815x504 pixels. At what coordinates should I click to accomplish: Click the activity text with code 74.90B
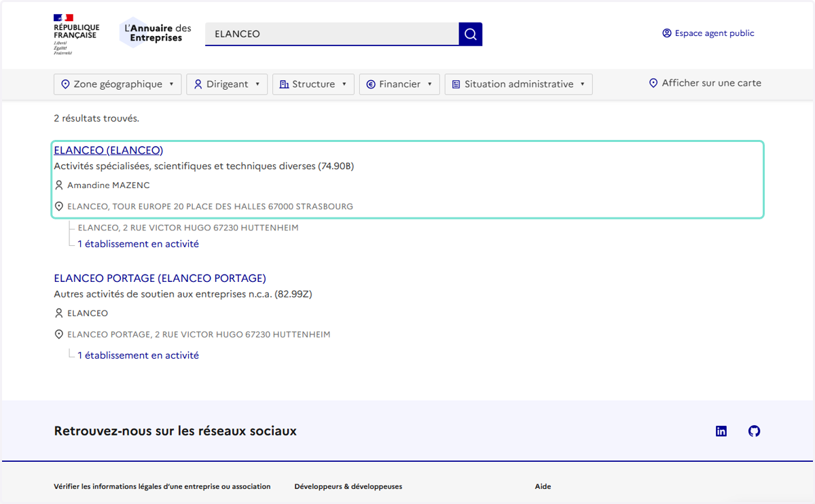tap(204, 166)
